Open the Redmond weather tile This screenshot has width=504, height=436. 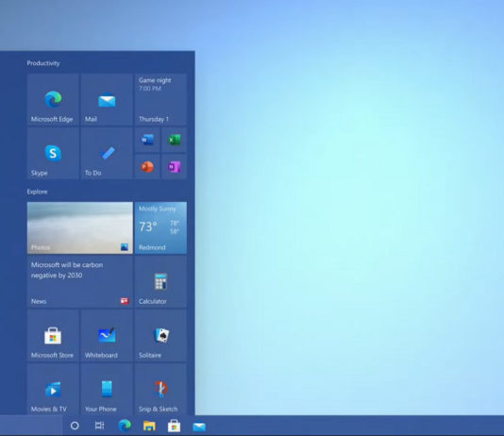[160, 227]
